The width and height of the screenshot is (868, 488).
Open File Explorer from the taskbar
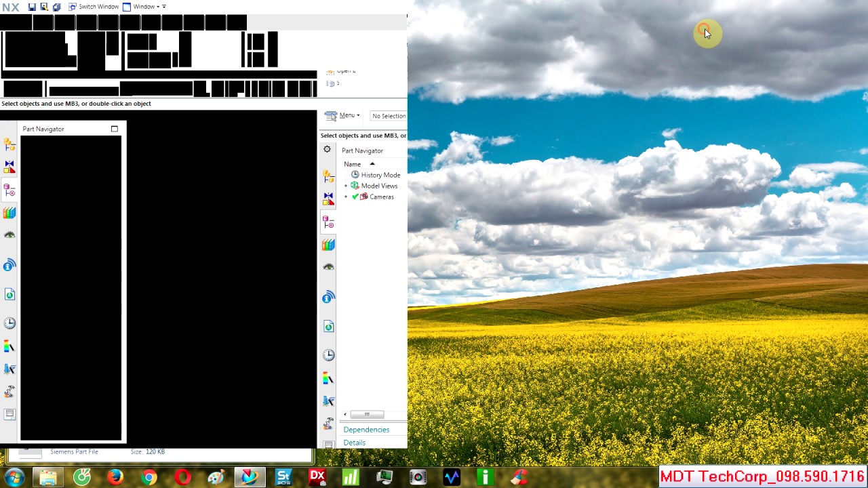pyautogui.click(x=48, y=477)
